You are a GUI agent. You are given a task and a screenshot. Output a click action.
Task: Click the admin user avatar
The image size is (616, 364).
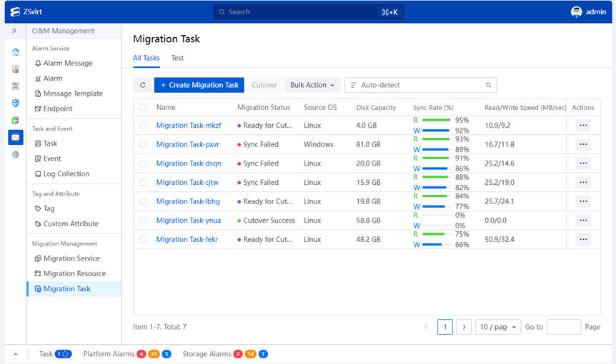[x=576, y=11]
